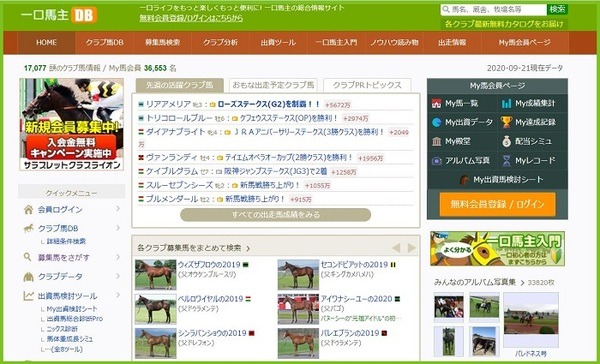Select the 先週の活躍クラブ馬 tab
The image size is (600, 364).
(179, 85)
